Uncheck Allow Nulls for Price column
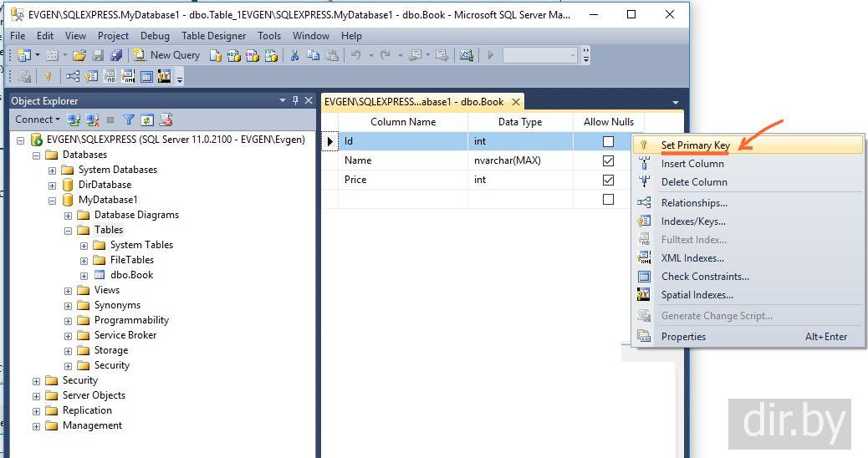This screenshot has height=458, width=868. coord(608,180)
